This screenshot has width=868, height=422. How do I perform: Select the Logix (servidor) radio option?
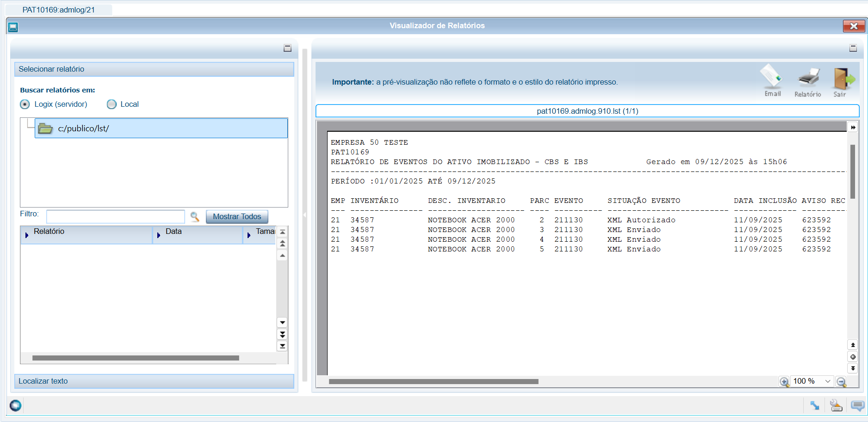(x=25, y=104)
